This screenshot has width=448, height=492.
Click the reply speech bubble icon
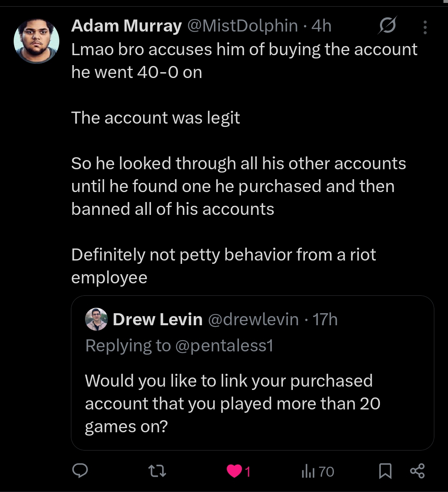point(80,471)
